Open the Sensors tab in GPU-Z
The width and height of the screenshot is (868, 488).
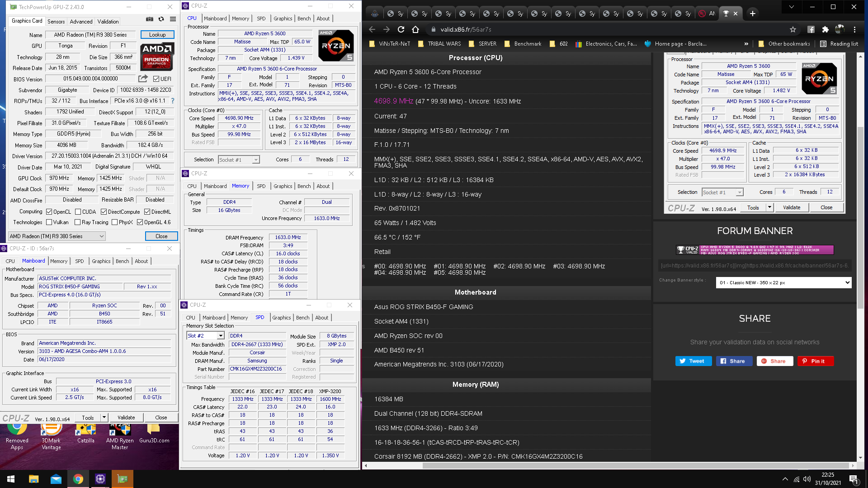[x=56, y=21]
